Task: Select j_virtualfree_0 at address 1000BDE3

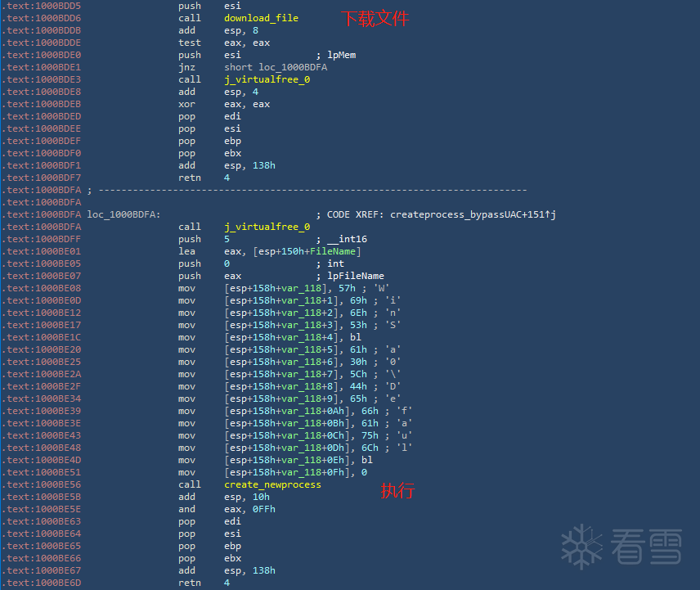Action: coord(267,79)
